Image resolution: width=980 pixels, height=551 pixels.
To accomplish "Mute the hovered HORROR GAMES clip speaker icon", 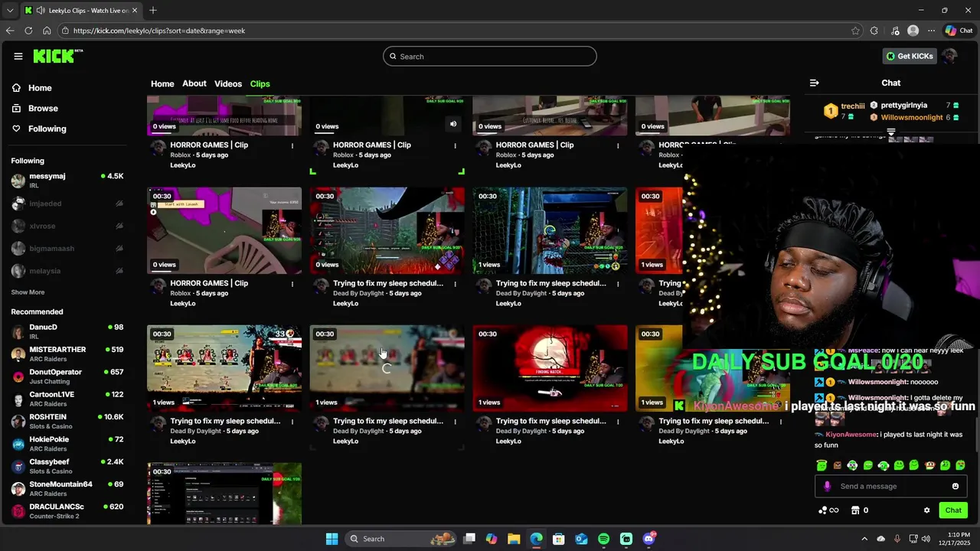I will coord(453,124).
